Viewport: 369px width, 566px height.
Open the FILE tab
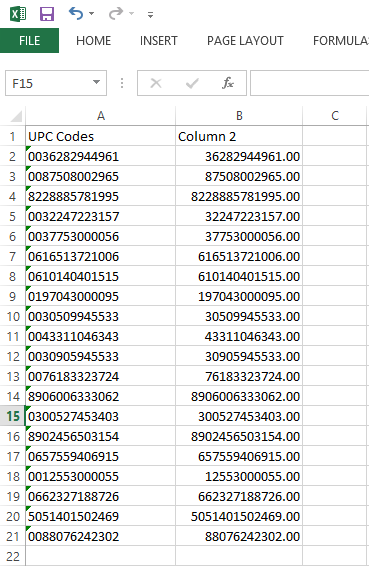pyautogui.click(x=29, y=40)
